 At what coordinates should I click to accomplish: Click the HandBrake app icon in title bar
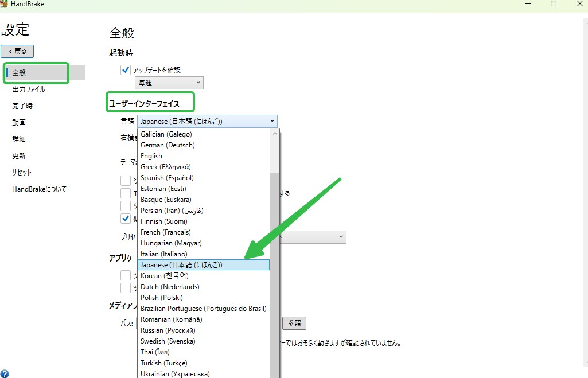pyautogui.click(x=4, y=4)
